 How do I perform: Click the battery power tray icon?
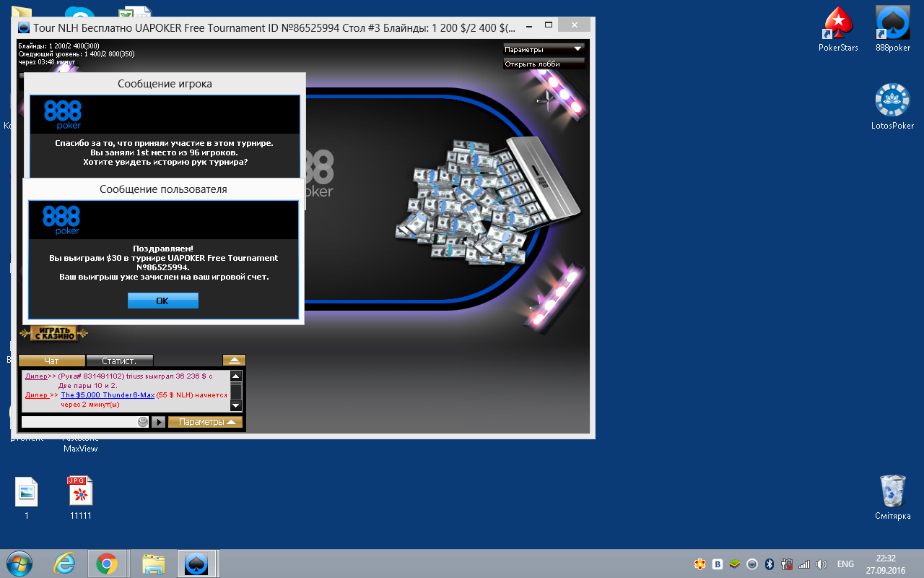[x=787, y=564]
